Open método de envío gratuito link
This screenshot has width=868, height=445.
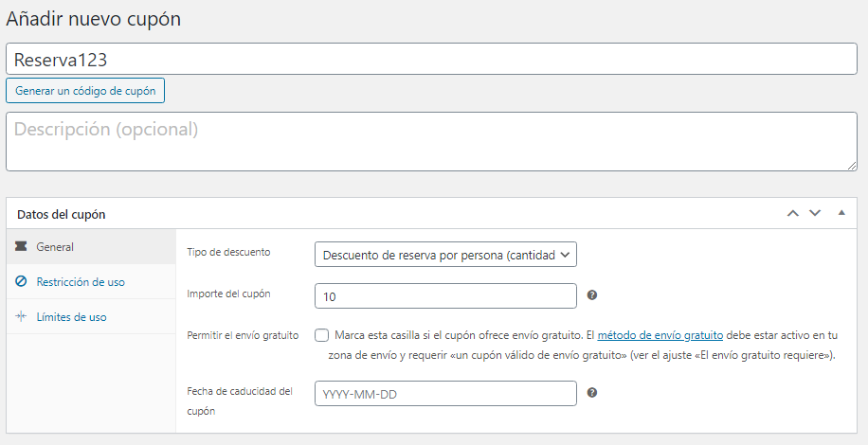coord(660,335)
